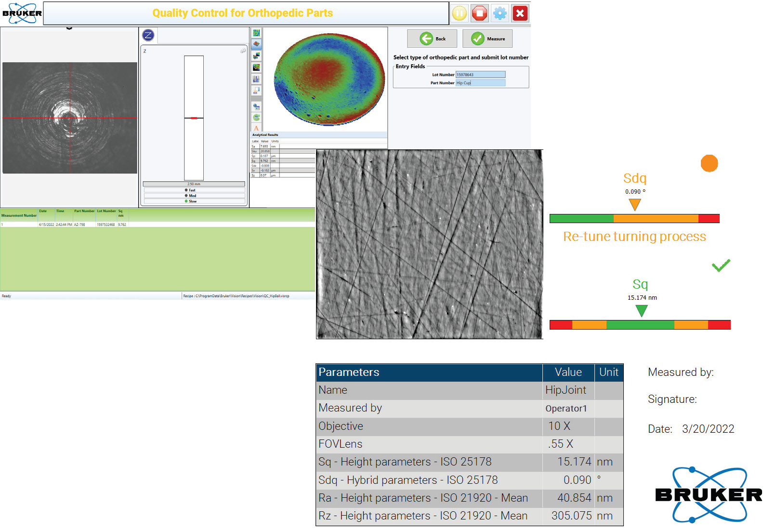Click the Lot Number input field
The image size is (764, 532).
(x=480, y=75)
